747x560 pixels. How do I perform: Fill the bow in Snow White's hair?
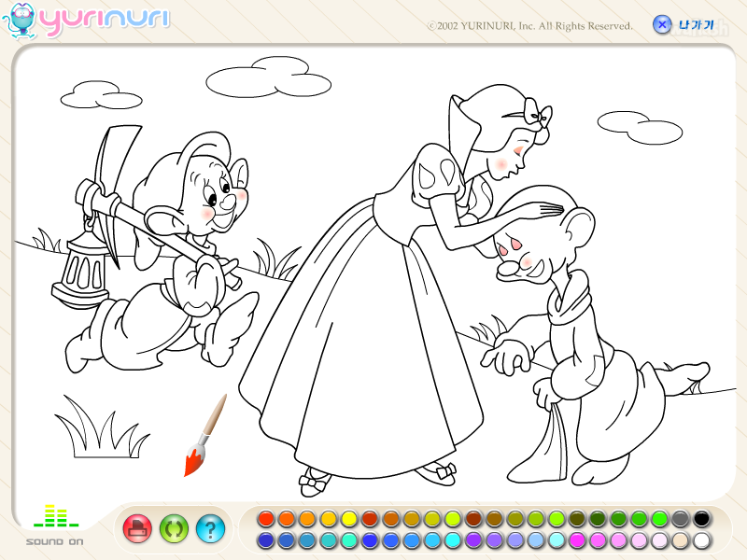[538, 114]
